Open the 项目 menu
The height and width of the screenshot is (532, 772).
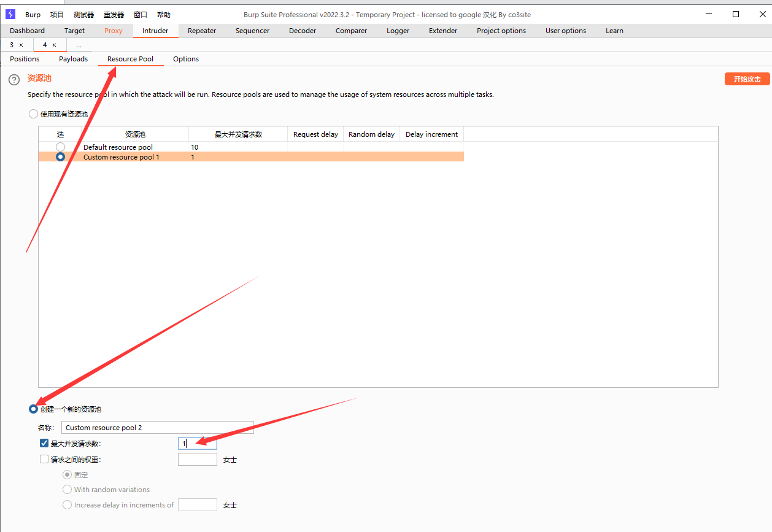click(x=57, y=15)
